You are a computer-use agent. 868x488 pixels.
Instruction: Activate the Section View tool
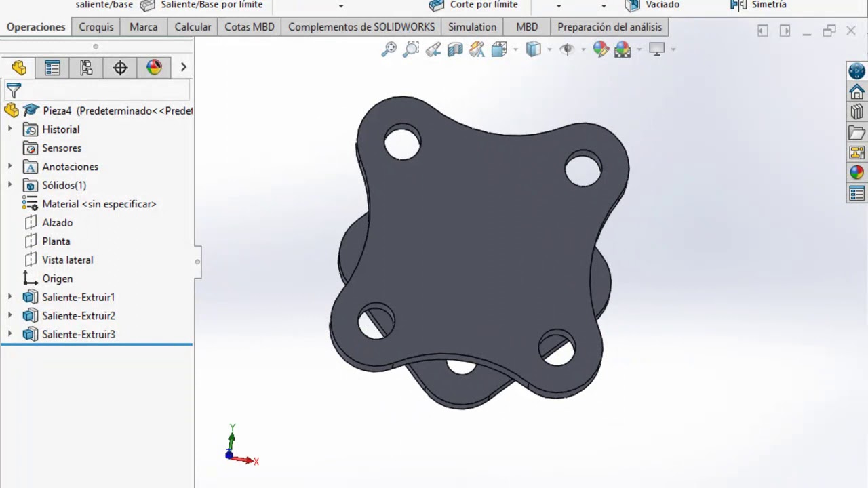[455, 49]
